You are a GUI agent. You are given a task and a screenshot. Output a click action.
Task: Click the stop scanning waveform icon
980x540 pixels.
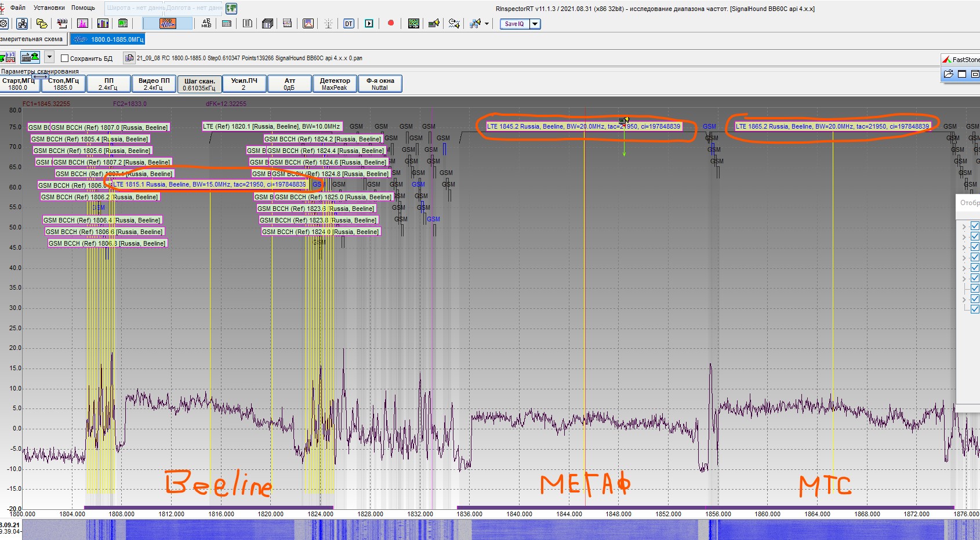click(168, 23)
